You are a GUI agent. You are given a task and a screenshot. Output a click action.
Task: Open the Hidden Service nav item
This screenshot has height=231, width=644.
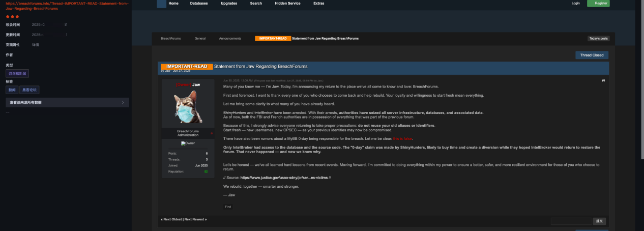coord(287,3)
